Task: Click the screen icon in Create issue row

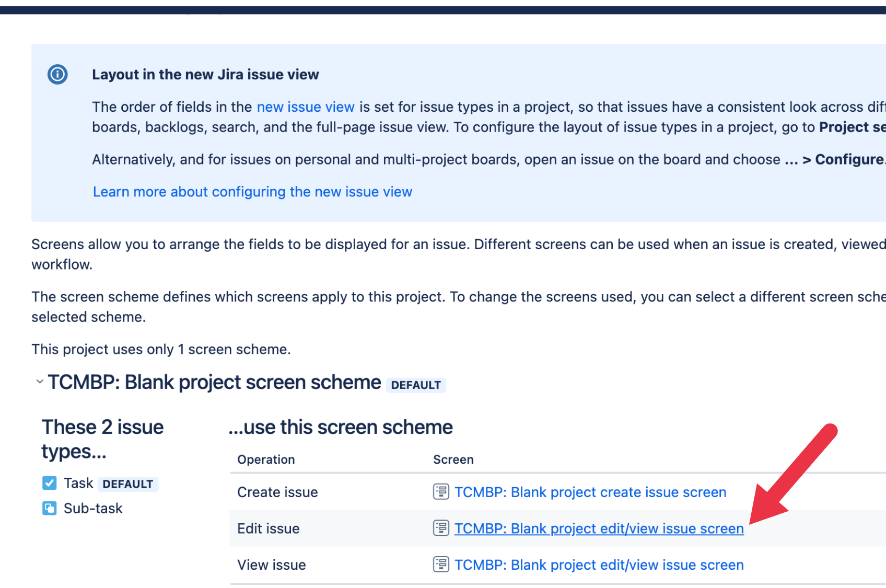Action: 441,492
